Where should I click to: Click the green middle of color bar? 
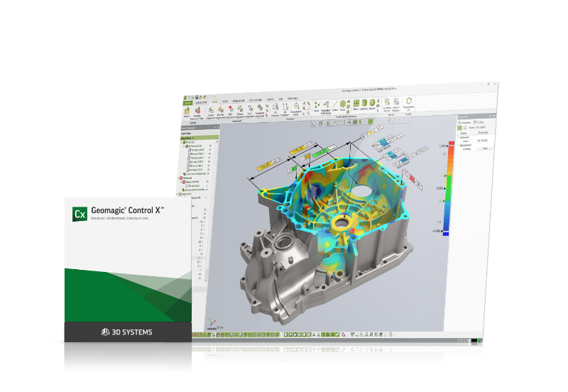coord(449,188)
